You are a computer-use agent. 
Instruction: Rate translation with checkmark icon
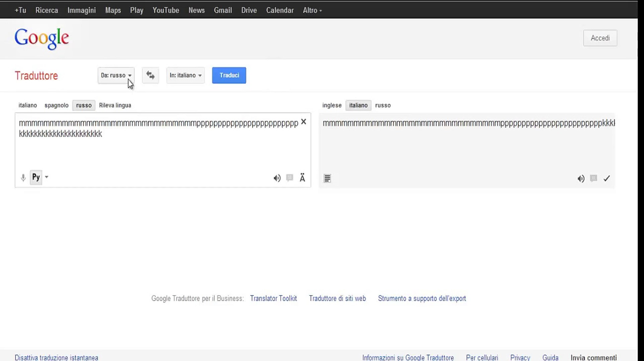[x=607, y=178]
